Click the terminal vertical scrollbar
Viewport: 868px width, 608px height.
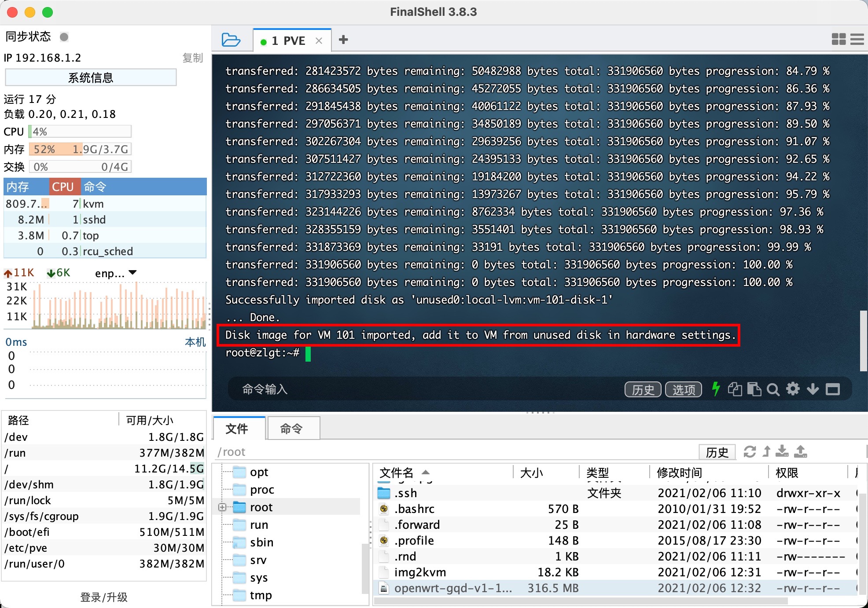pyautogui.click(x=863, y=341)
